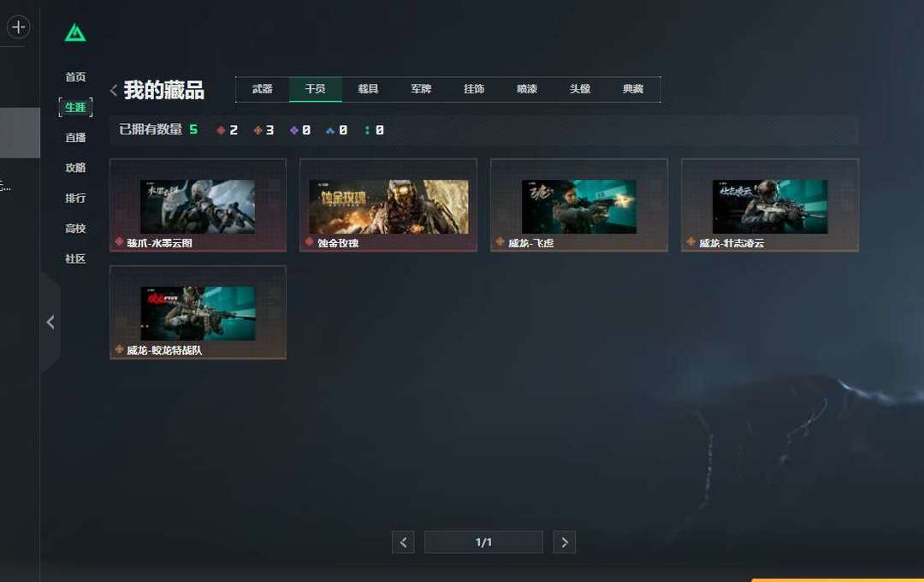This screenshot has width=924, height=582.
Task: Click the green rarity dots icon showing 0
Action: pos(367,130)
